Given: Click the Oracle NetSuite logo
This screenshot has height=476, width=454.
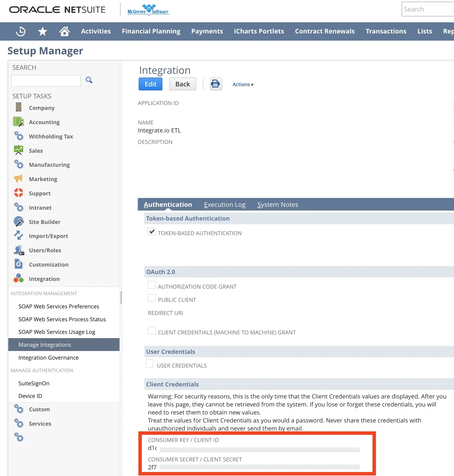Looking at the screenshot, I should (x=57, y=10).
